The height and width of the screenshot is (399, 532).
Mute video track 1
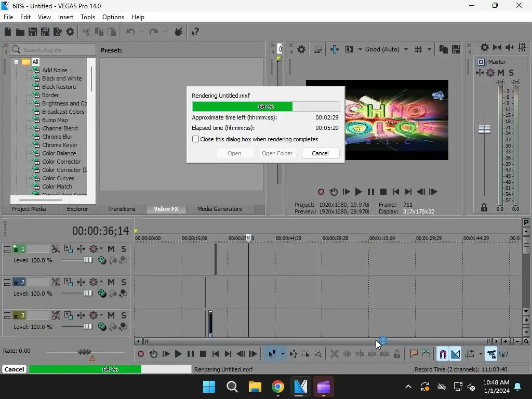111,249
